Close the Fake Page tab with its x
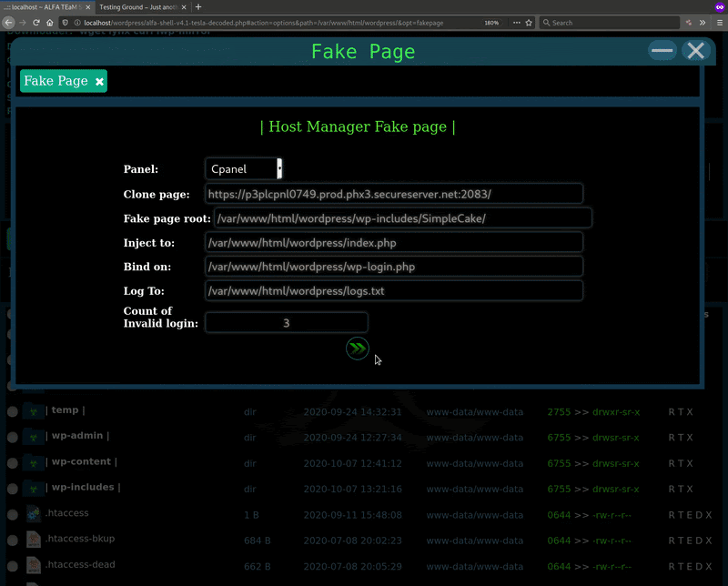This screenshot has height=586, width=728. 99,82
